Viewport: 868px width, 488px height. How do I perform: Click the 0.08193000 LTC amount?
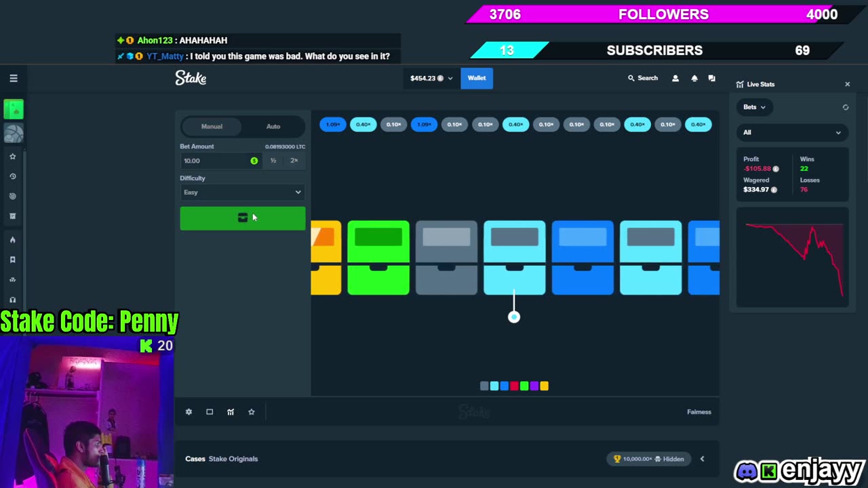[x=285, y=146]
